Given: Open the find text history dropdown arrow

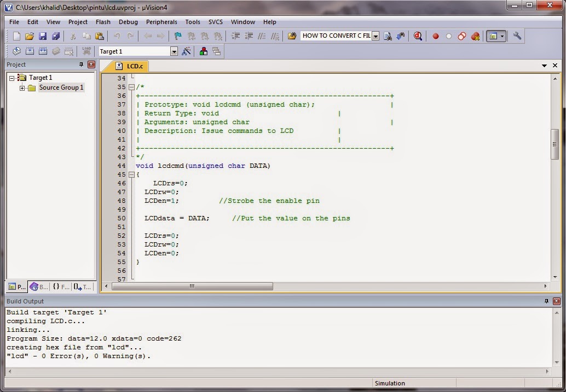Looking at the screenshot, I should (376, 36).
